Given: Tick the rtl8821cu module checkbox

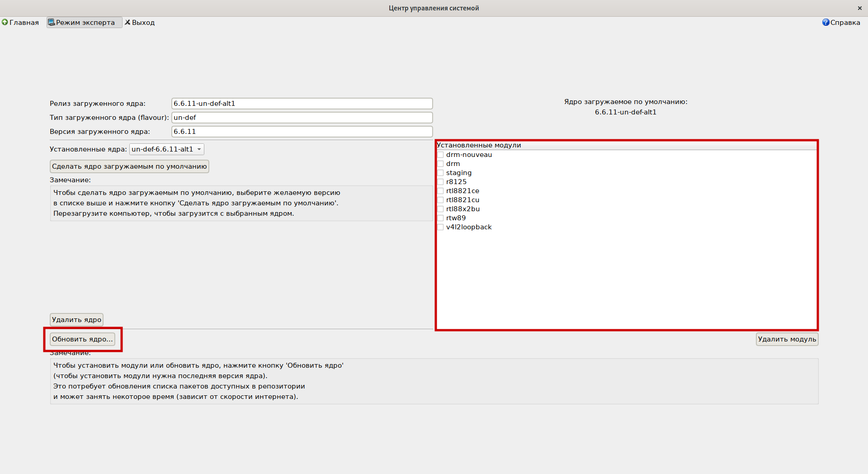Looking at the screenshot, I should 440,200.
